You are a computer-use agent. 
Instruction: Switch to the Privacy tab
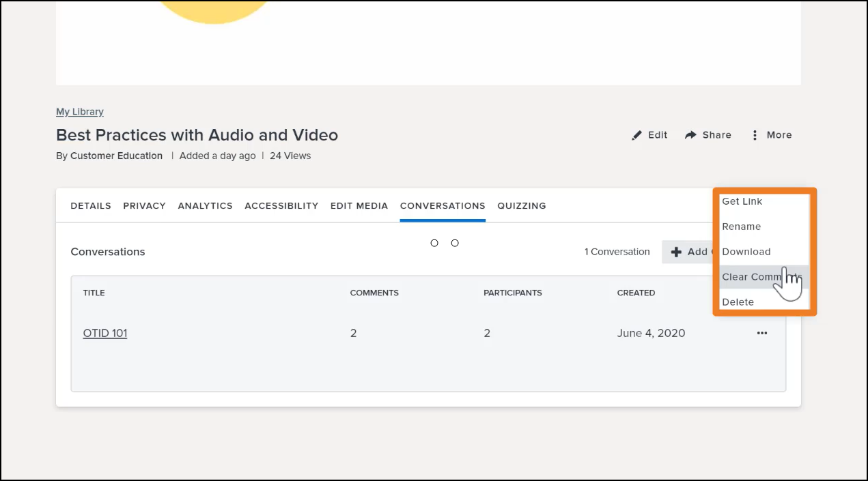coord(144,205)
